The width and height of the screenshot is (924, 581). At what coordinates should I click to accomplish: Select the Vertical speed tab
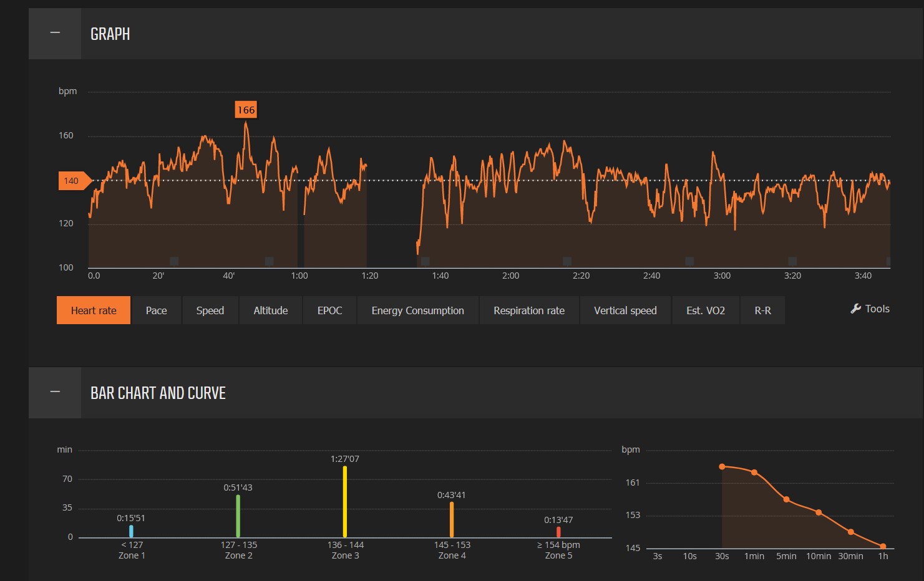(x=625, y=310)
